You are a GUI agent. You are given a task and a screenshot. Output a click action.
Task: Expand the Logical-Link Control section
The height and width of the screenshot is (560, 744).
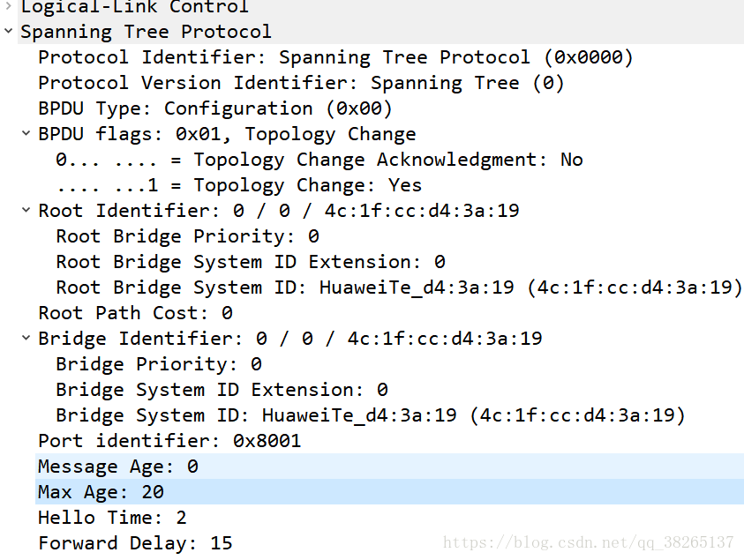(x=8, y=7)
